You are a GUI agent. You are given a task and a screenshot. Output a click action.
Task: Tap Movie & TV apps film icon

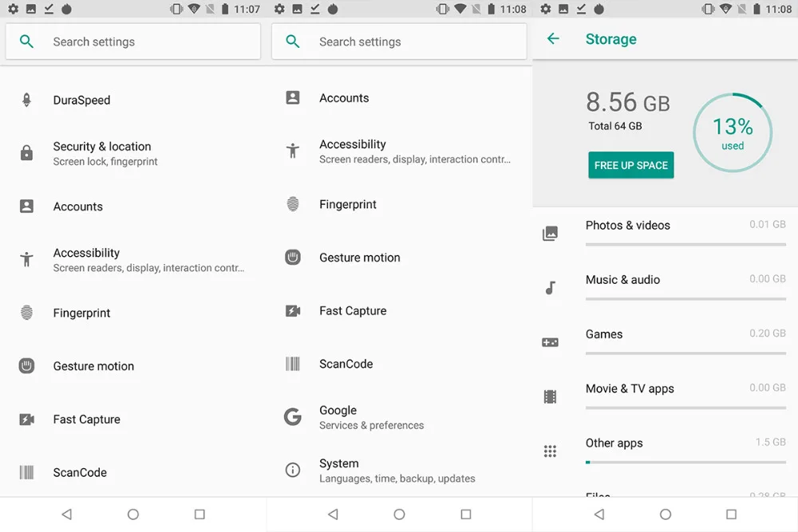[x=550, y=396]
